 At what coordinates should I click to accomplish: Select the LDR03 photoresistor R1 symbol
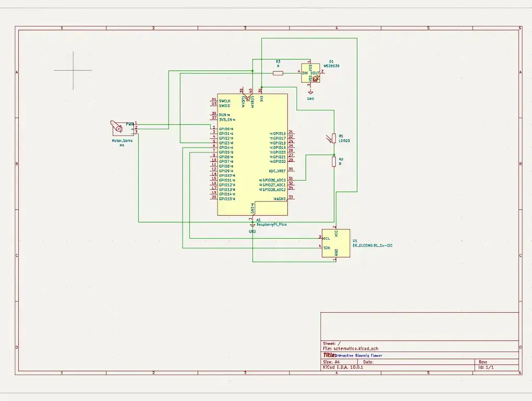coord(334,138)
